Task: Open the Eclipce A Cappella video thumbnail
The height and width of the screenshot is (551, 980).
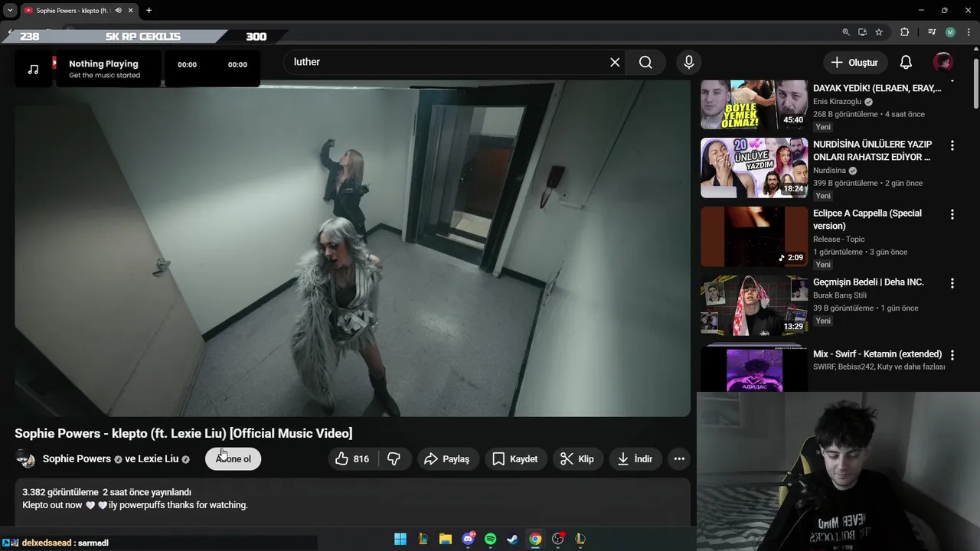Action: coord(754,236)
